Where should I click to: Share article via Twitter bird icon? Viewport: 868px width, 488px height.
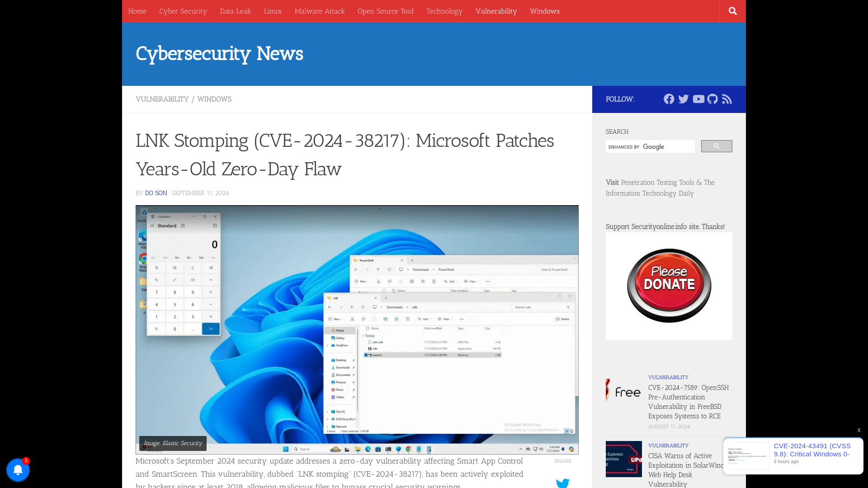[563, 483]
